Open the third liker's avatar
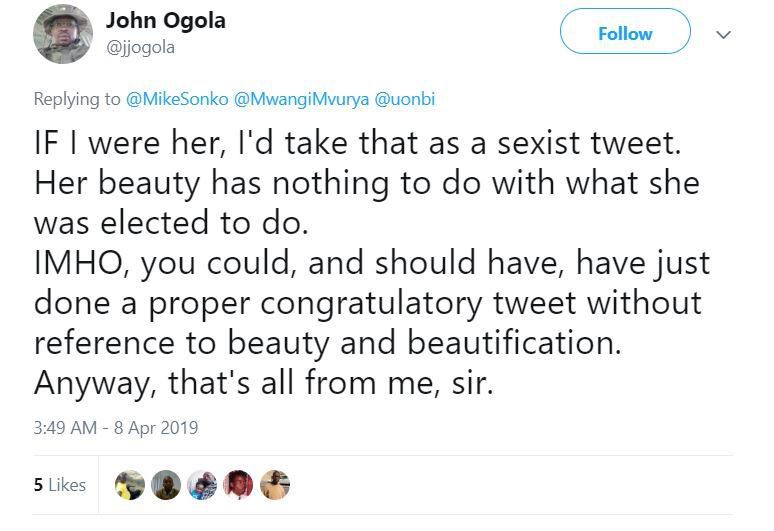This screenshot has width=774, height=531. (x=202, y=485)
